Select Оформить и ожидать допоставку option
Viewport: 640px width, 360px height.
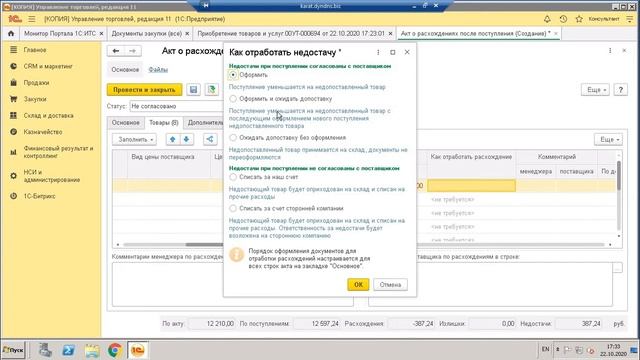tap(233, 99)
